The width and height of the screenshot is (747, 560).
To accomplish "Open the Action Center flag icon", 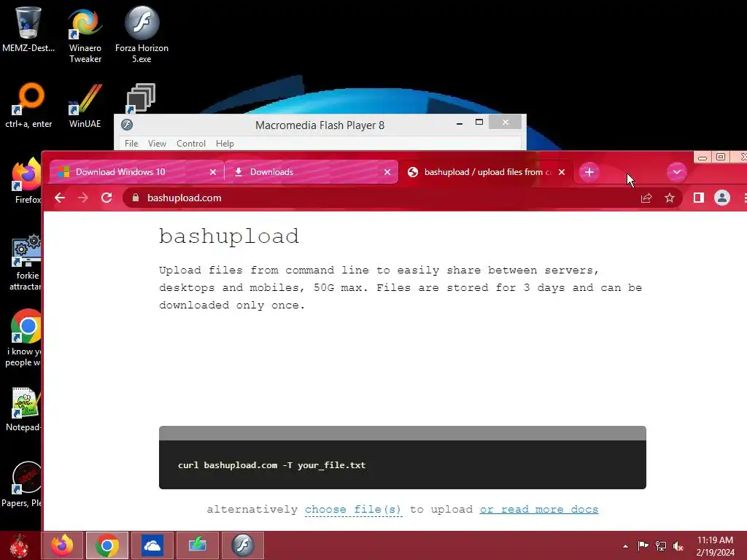I will (643, 545).
